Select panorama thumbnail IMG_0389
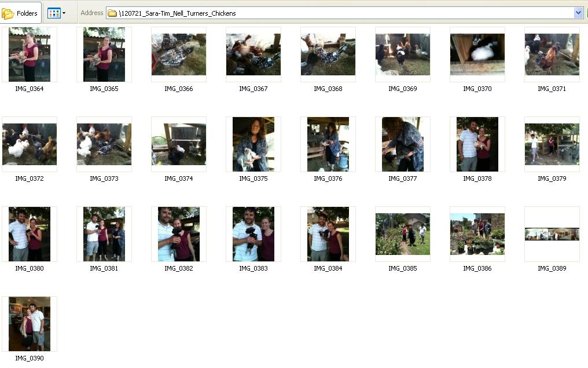The image size is (588, 368). 552,234
